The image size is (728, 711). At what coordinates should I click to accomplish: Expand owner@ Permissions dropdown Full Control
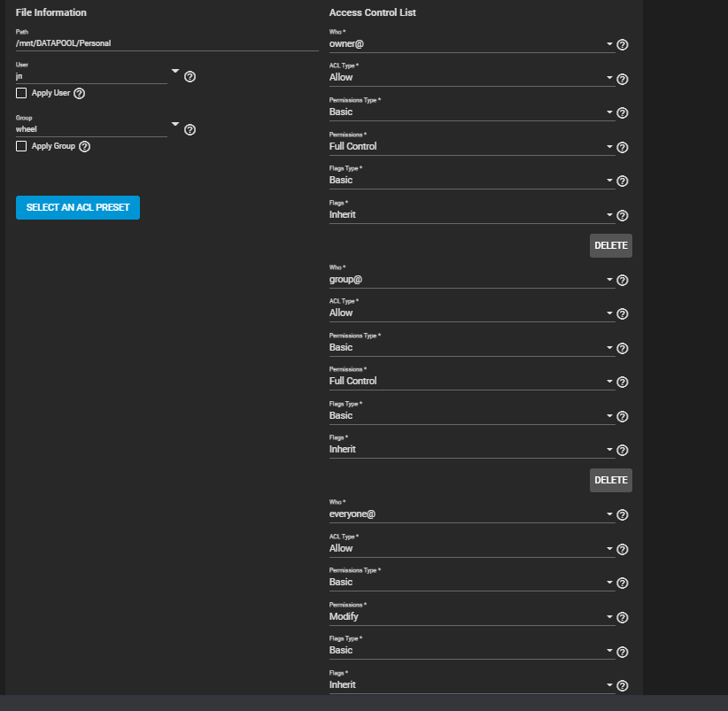pyautogui.click(x=472, y=146)
